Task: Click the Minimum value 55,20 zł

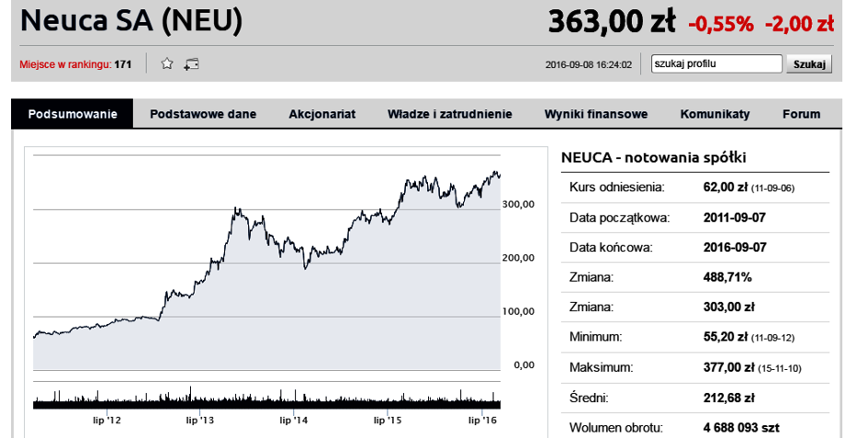Action: [726, 337]
